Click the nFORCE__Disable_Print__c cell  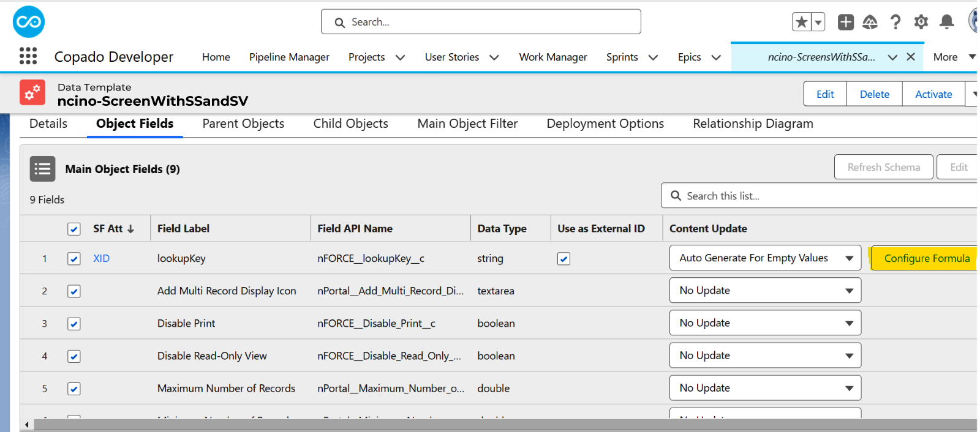376,324
